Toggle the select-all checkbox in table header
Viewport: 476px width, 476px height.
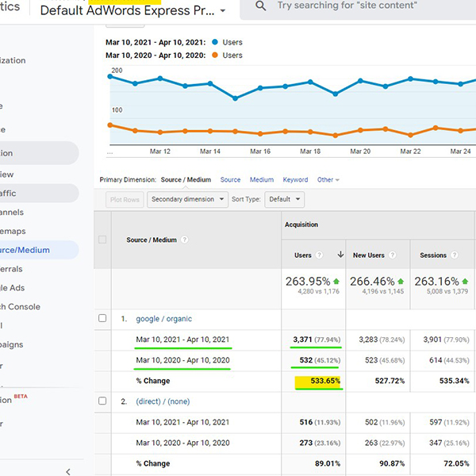[x=102, y=240]
